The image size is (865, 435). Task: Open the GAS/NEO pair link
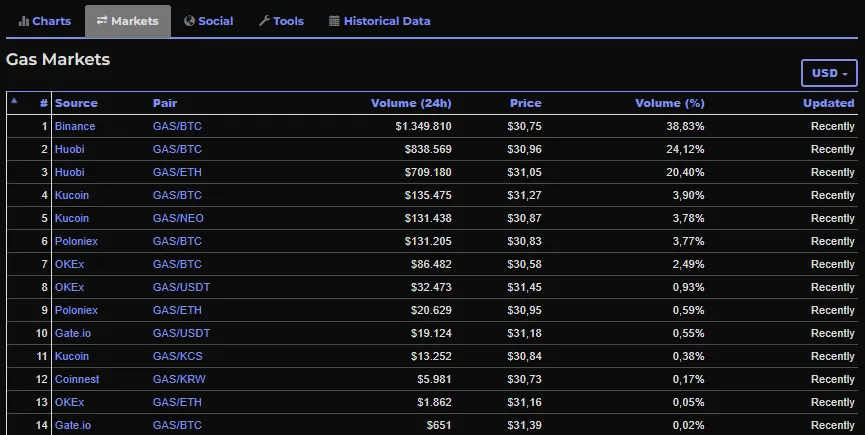178,218
